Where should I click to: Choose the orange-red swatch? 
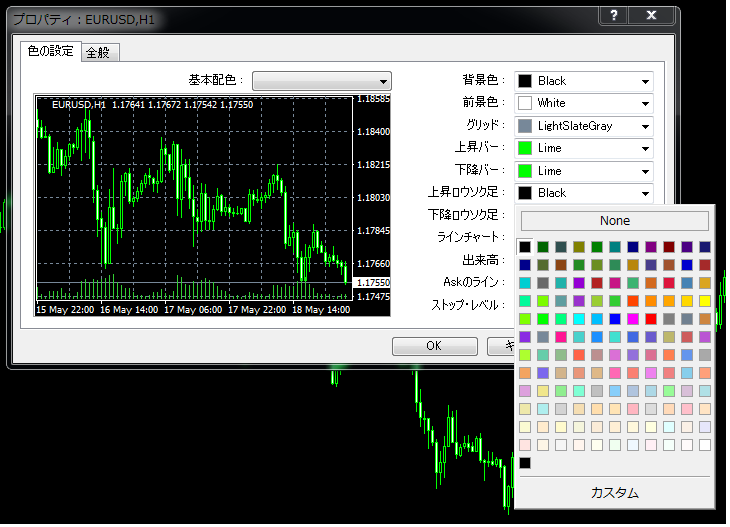click(x=633, y=301)
